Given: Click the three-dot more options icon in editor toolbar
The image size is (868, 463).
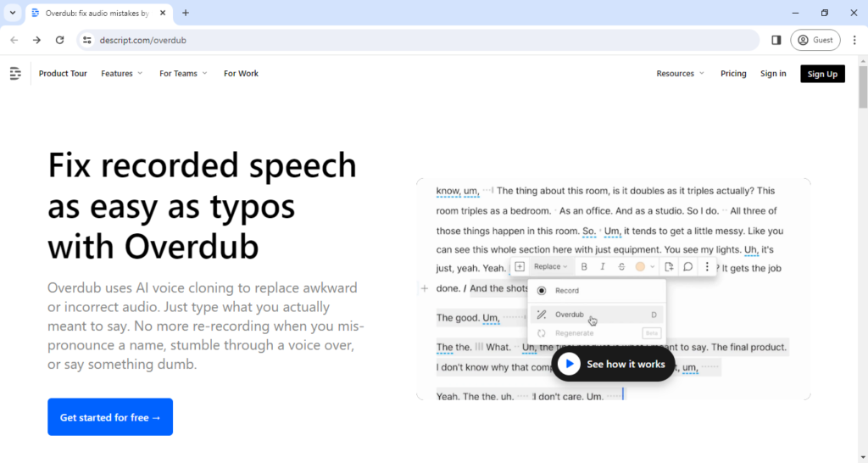Looking at the screenshot, I should 707,267.
